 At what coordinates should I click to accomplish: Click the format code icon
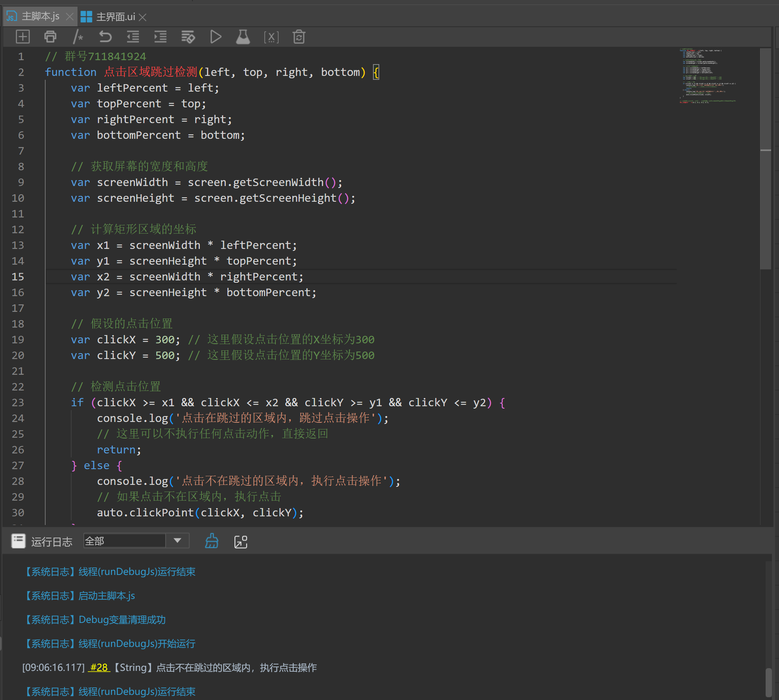tap(188, 37)
